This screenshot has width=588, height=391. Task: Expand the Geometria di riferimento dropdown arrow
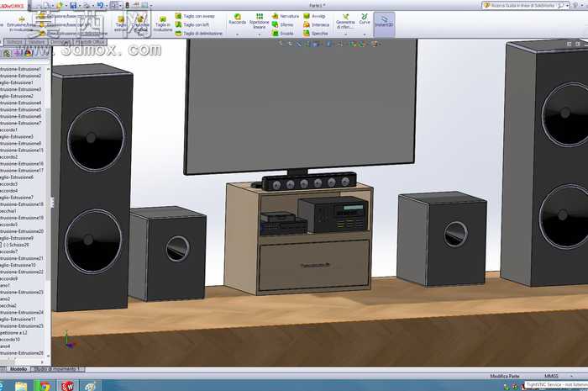(345, 34)
